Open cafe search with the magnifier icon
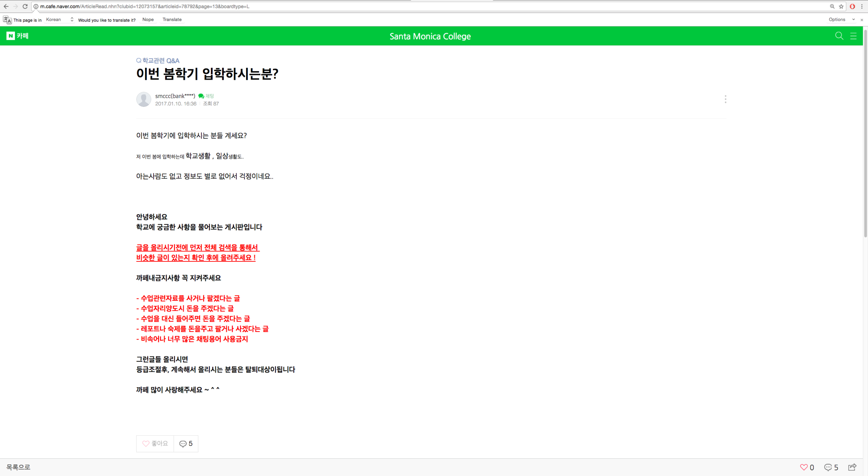This screenshot has height=476, width=868. 839,36
